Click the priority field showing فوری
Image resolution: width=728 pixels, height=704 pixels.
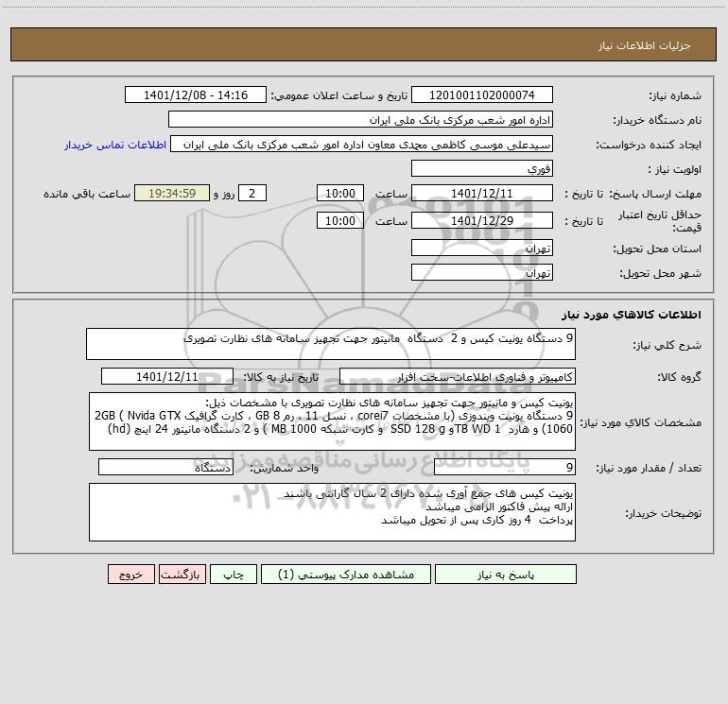pos(482,168)
